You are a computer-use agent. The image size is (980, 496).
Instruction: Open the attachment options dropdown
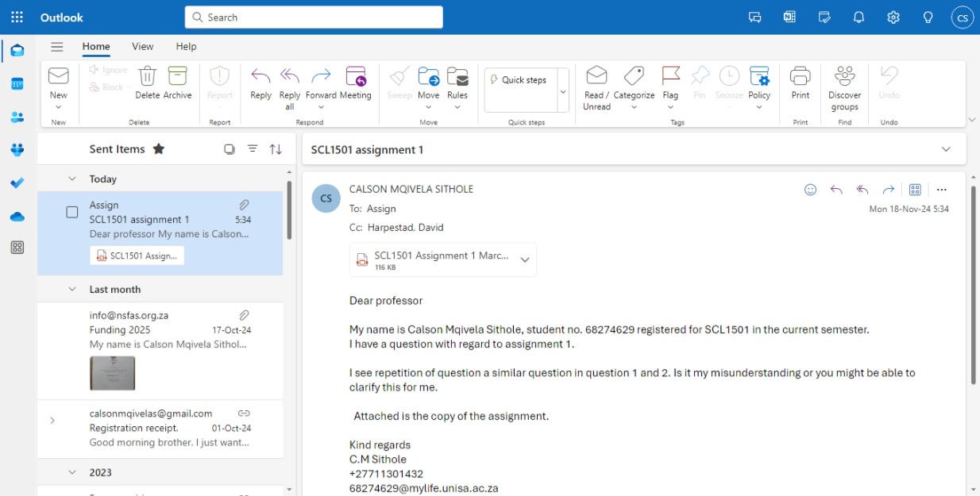[524, 260]
